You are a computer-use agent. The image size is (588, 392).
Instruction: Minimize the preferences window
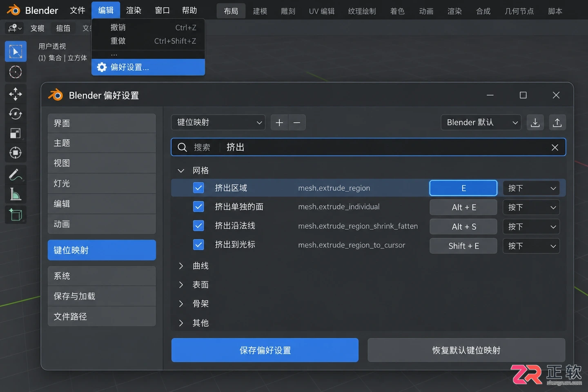(490, 95)
